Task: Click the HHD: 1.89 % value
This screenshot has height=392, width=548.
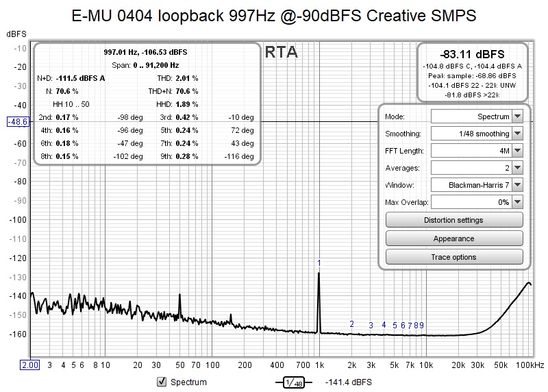Action: point(177,104)
